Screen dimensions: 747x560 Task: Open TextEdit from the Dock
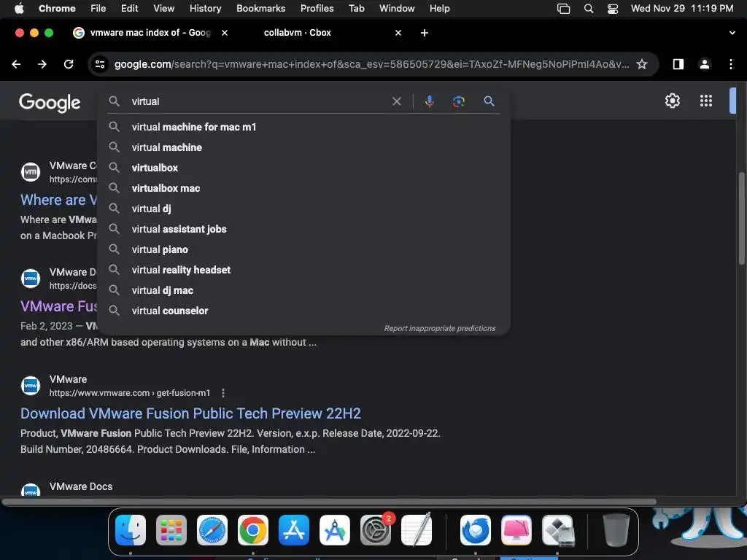coord(417,530)
